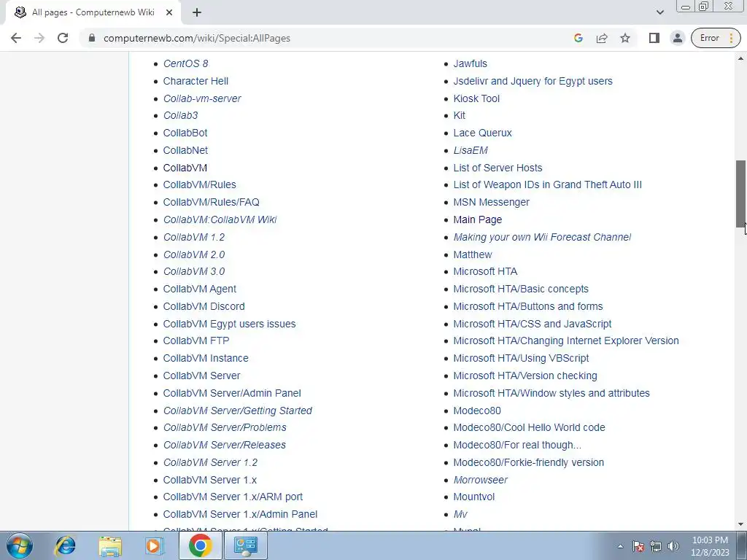Open the CollabVM Discord link
747x560 pixels.
(x=204, y=306)
